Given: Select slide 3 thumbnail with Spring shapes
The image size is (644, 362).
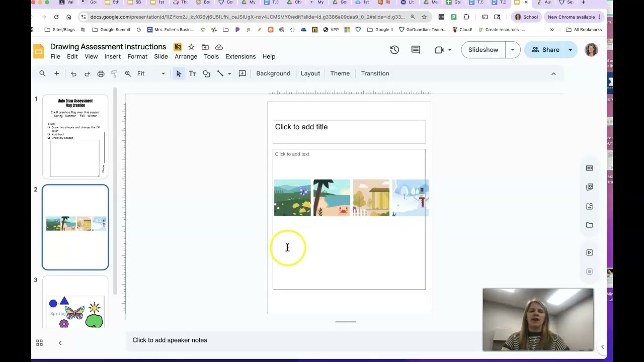Looking at the screenshot, I should coord(75,302).
